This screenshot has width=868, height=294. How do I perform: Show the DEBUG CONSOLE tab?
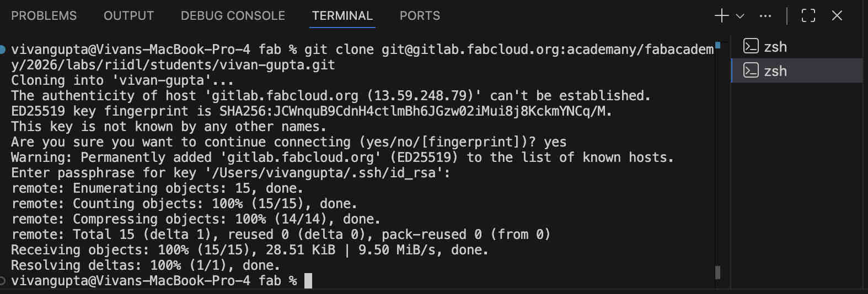point(233,16)
